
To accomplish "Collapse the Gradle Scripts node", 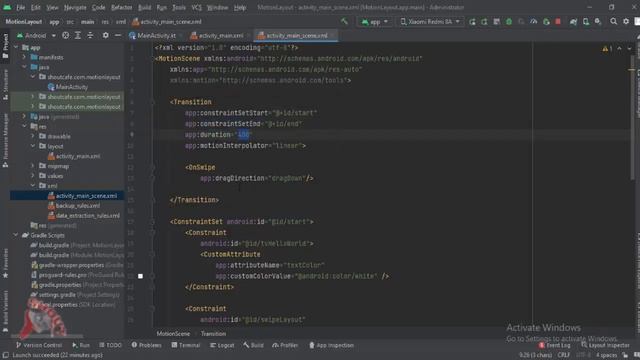I will [16, 235].
